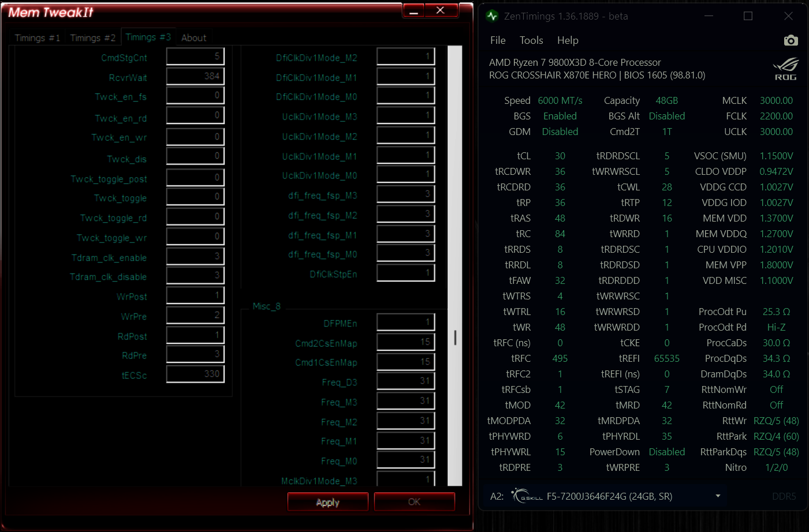Select the DFPMEn value box
This screenshot has height=532, width=809.
point(405,323)
